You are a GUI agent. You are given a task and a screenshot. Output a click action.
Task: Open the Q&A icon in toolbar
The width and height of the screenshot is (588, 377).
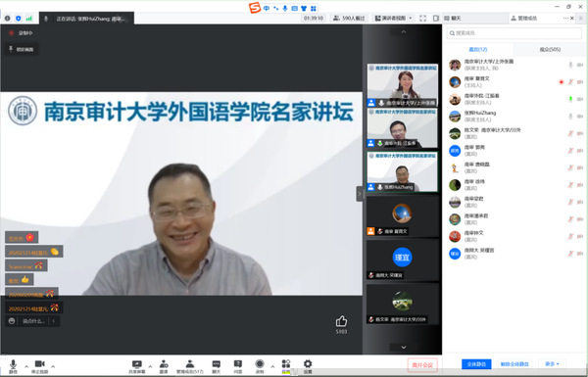238,366
